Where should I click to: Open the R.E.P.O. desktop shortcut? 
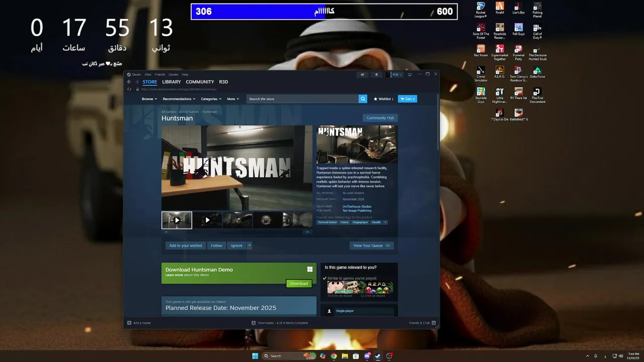point(500,72)
